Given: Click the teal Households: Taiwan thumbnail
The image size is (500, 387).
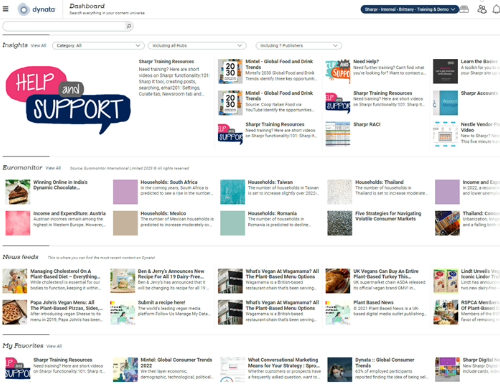Looking at the screenshot, I should pos(233,192).
